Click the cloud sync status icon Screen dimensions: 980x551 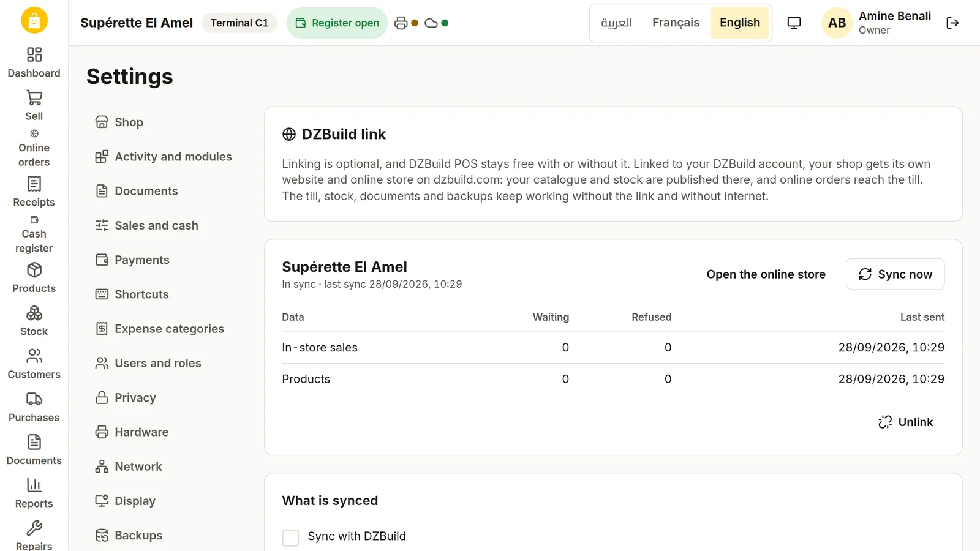tap(431, 23)
